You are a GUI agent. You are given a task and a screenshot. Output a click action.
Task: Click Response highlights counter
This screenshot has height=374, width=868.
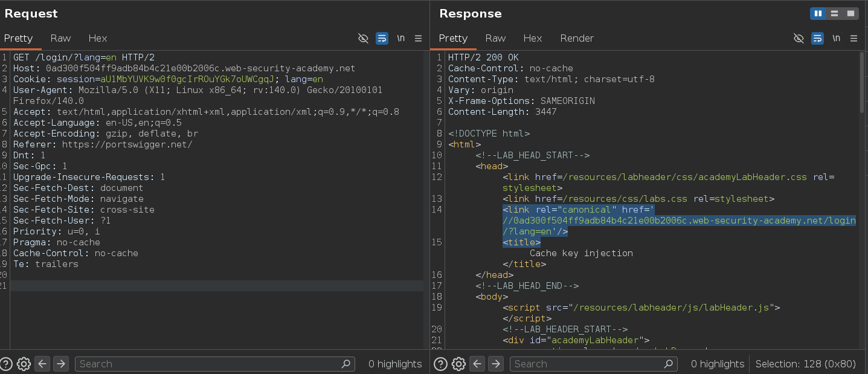pos(718,364)
